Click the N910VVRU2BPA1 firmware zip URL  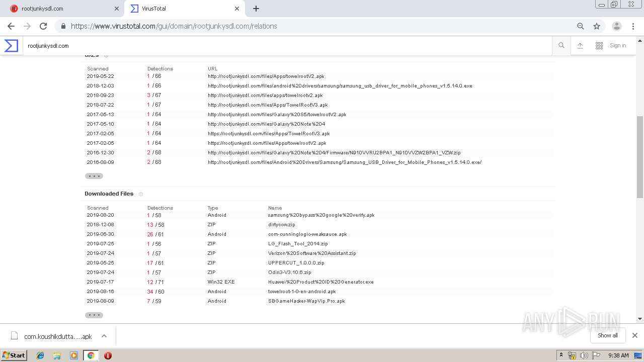point(334,153)
